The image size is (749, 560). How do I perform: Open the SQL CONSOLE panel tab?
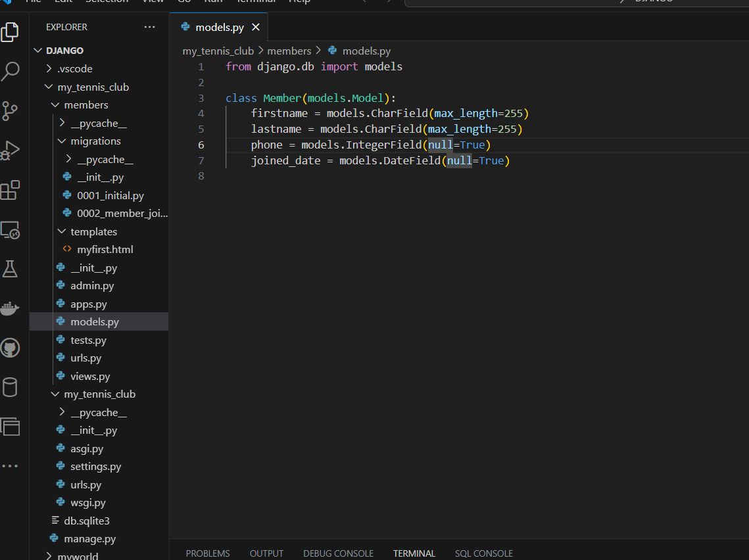coord(483,553)
